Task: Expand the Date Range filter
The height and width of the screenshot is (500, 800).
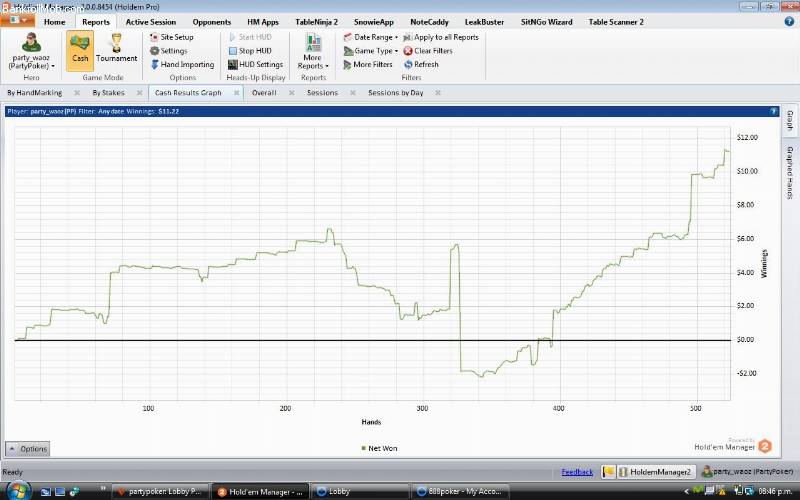Action: pos(370,37)
